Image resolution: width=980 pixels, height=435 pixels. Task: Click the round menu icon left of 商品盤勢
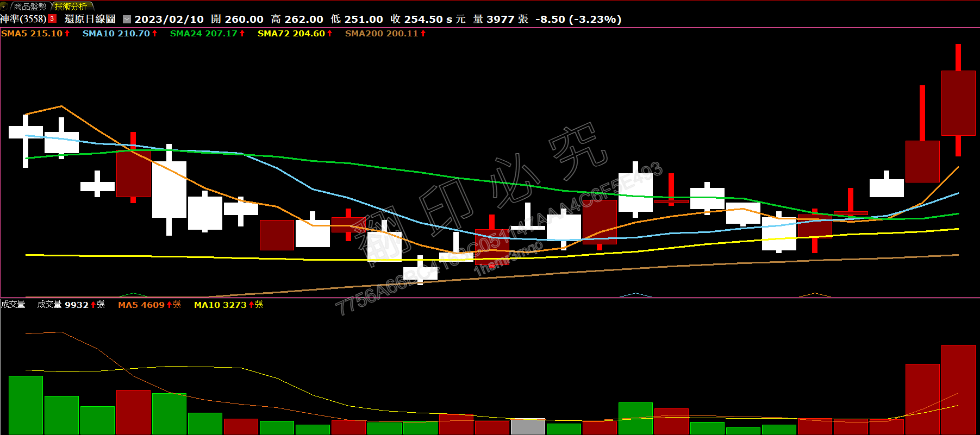(x=3, y=6)
